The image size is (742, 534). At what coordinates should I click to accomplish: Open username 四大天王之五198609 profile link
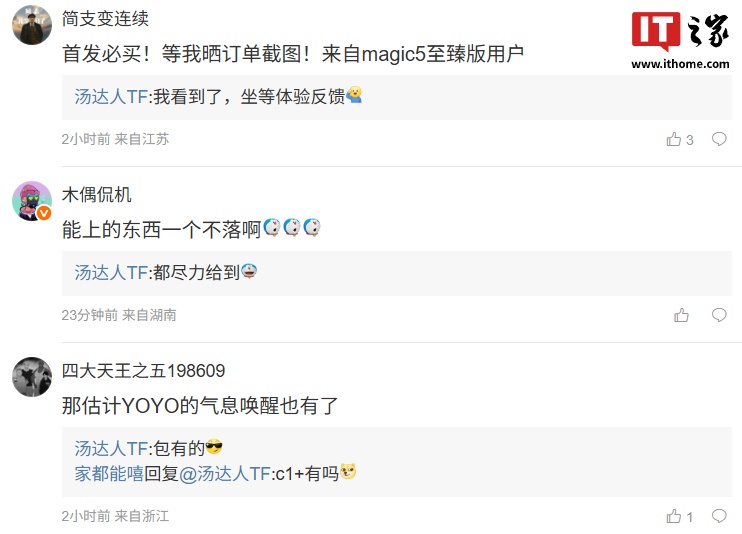[143, 371]
